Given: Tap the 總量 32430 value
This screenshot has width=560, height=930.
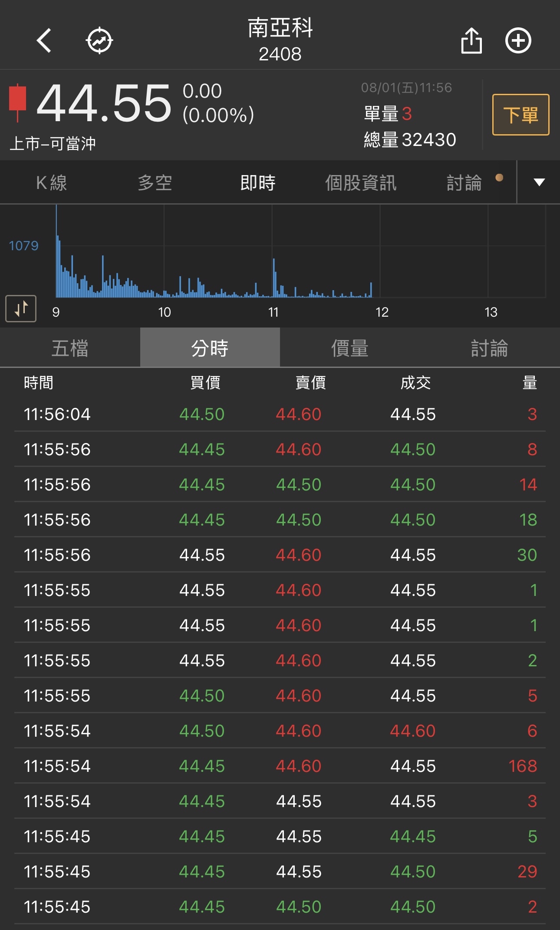Looking at the screenshot, I should tap(410, 140).
